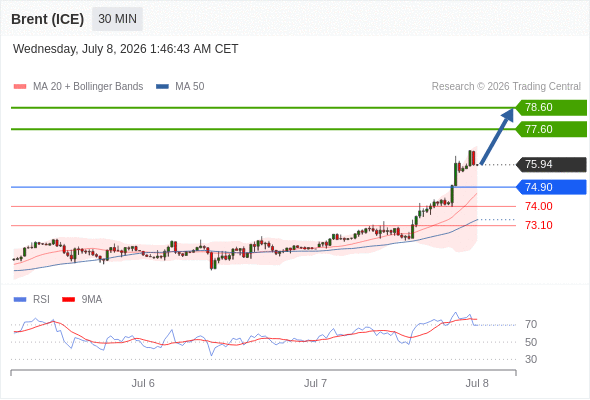Viewport: 590px width, 400px height.
Task: Click the Brent (ICE) chart title
Action: pyautogui.click(x=47, y=19)
